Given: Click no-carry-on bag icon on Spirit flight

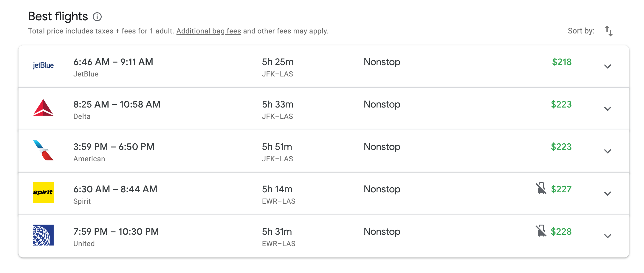Looking at the screenshot, I should point(541,188).
